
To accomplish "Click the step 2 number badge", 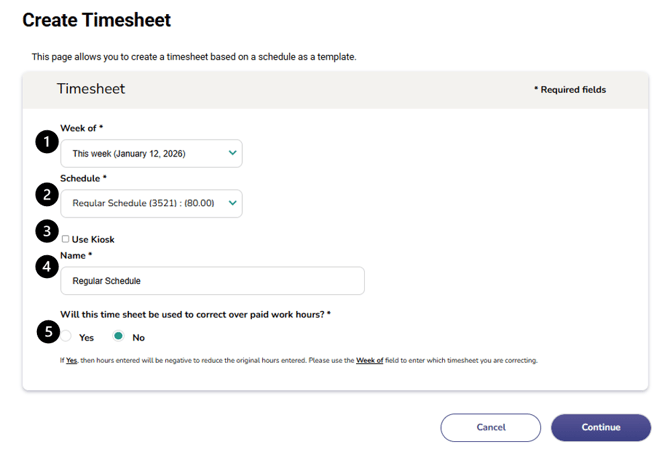I will (46, 192).
